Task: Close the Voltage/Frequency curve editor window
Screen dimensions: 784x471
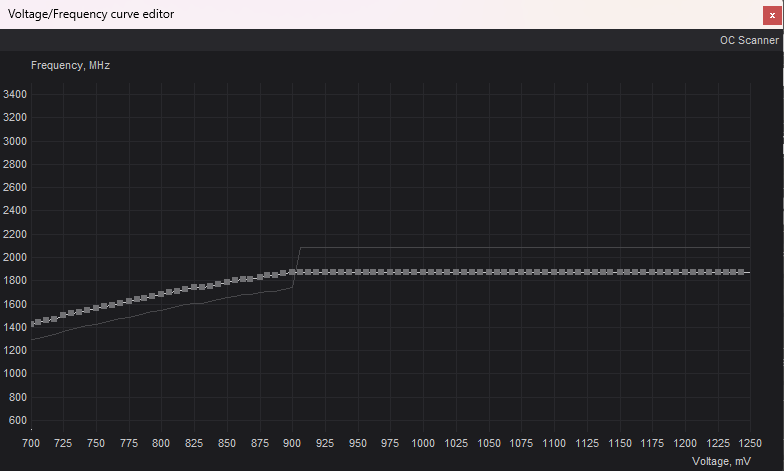Action: click(771, 15)
